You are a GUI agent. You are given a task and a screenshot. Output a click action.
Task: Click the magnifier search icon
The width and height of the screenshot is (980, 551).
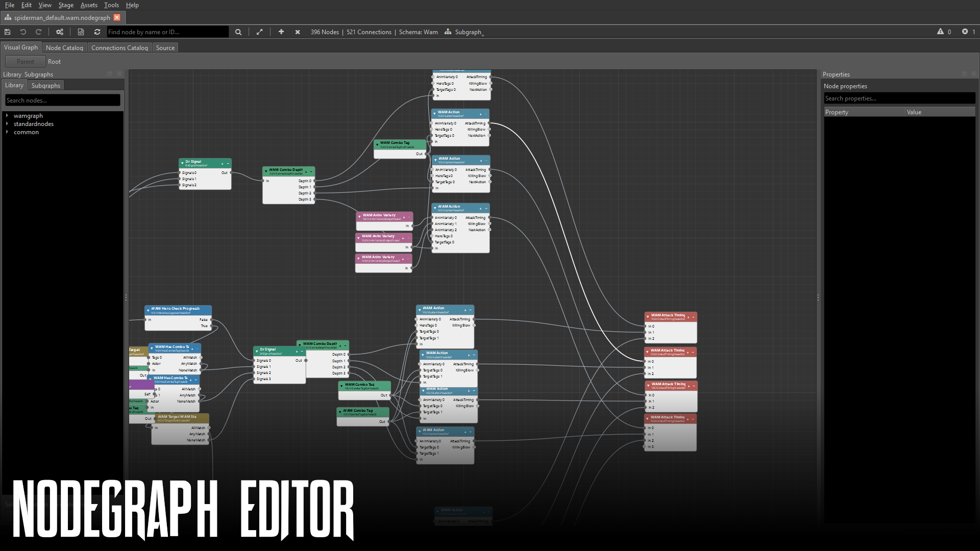point(238,32)
